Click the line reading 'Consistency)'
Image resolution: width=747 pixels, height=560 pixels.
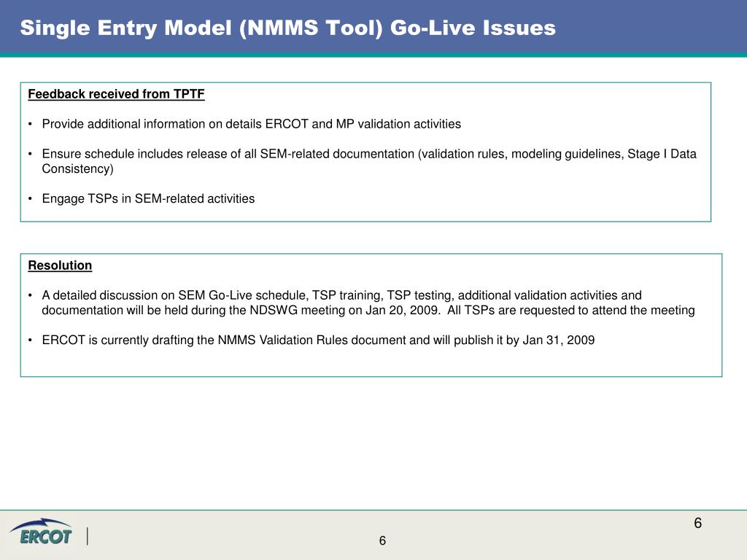click(x=77, y=168)
